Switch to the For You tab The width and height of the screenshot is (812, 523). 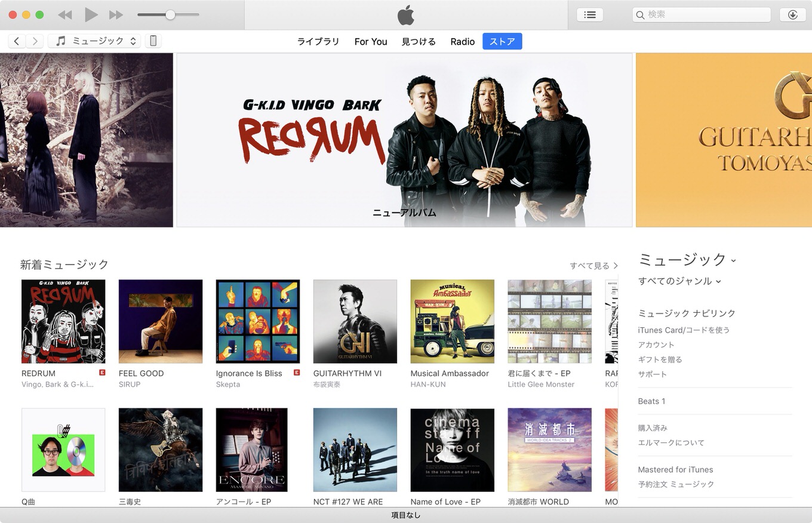(371, 42)
